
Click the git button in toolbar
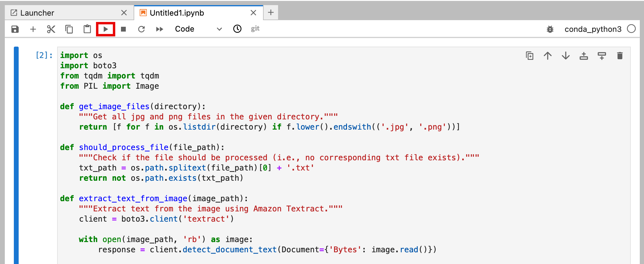point(255,29)
